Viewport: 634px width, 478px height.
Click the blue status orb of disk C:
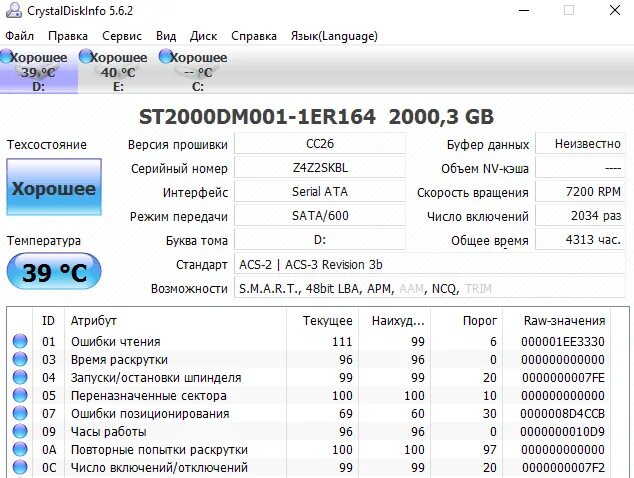tap(166, 57)
